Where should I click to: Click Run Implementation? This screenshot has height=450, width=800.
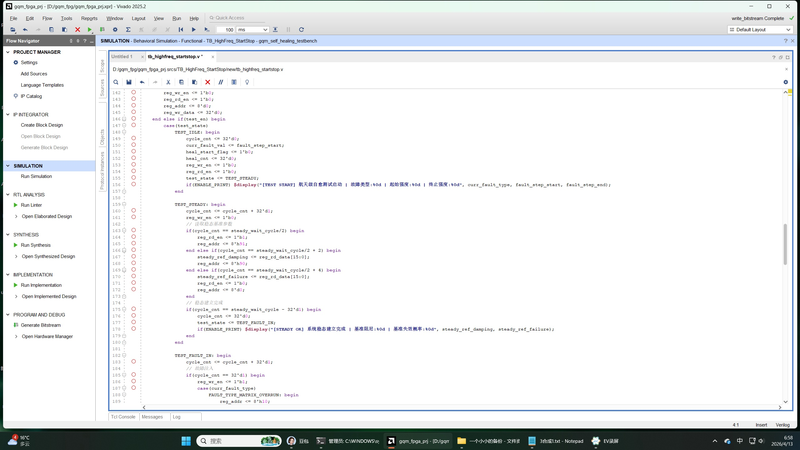tap(41, 285)
